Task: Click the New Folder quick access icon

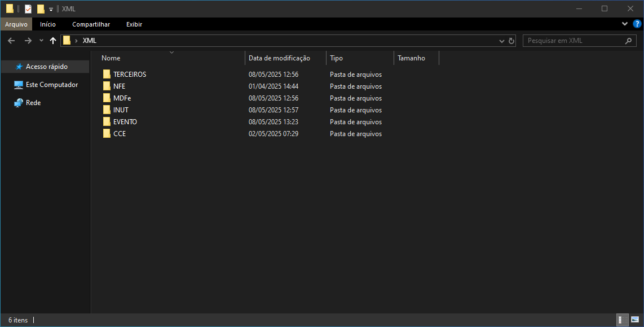Action: 41,9
